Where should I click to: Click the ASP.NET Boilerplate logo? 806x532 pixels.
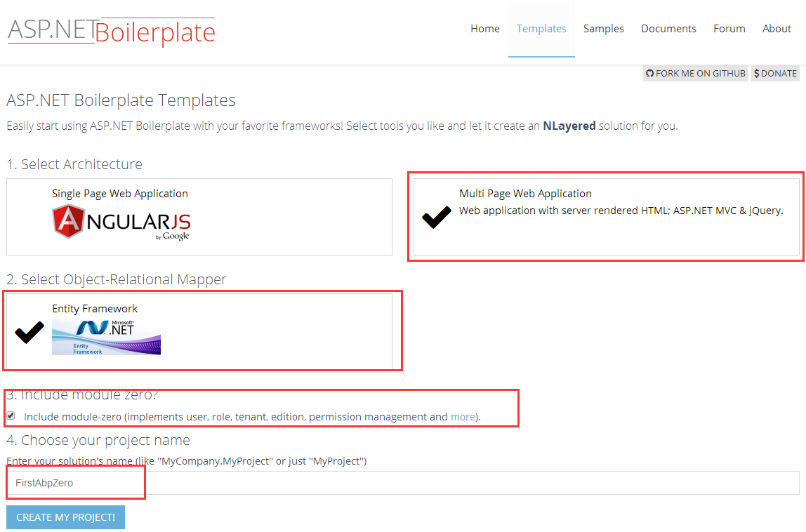pos(112,32)
